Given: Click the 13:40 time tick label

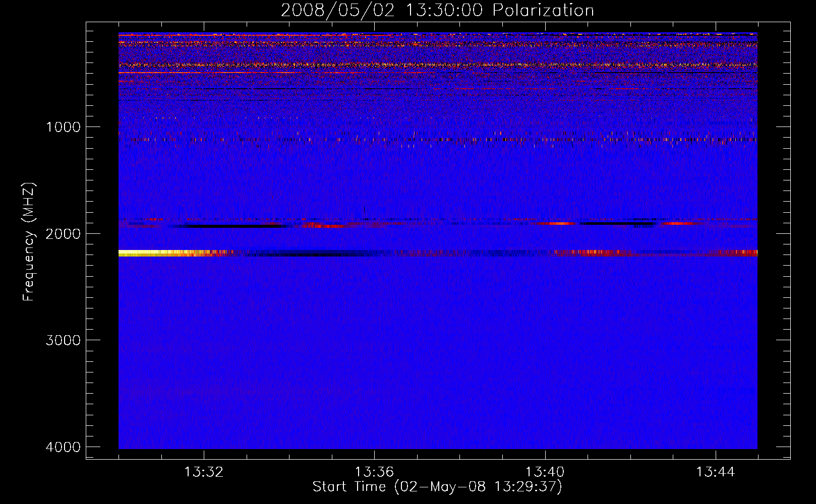Looking at the screenshot, I should click(x=545, y=472).
